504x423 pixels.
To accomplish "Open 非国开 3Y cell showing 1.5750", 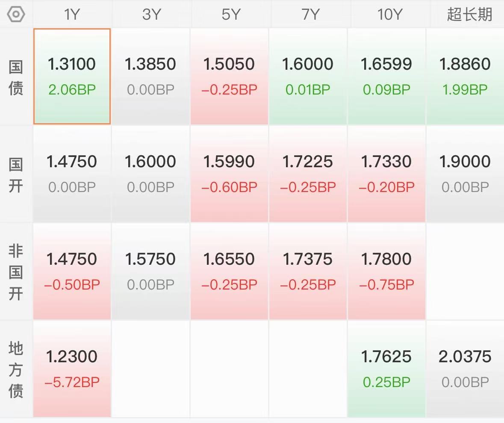I will (150, 271).
